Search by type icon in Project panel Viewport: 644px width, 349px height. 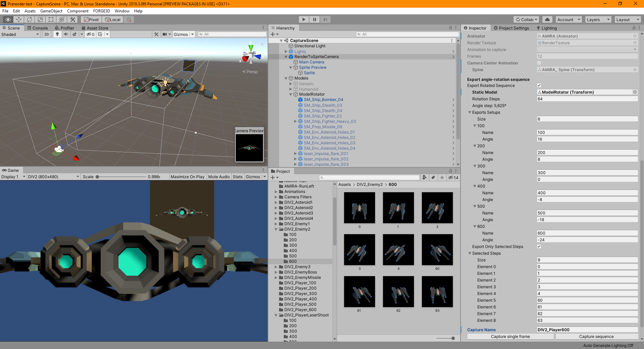click(425, 178)
